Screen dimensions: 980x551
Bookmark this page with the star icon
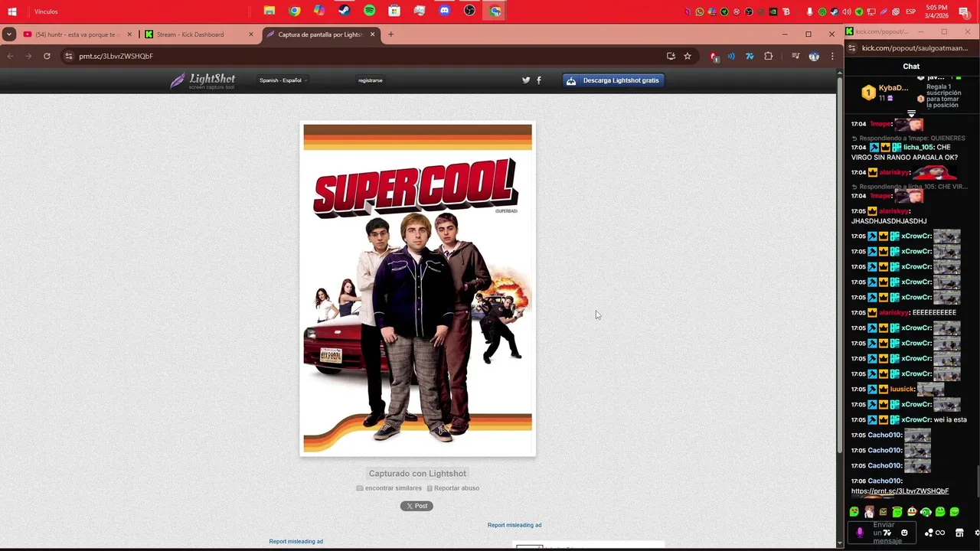(688, 56)
